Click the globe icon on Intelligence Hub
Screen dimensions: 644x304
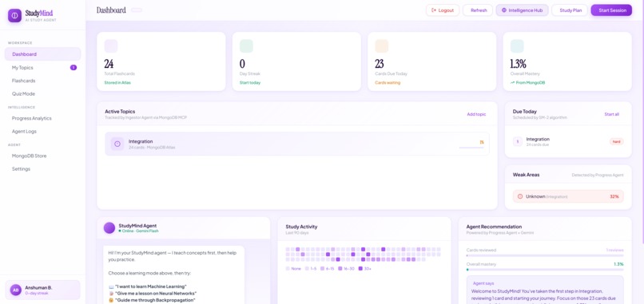504,10
